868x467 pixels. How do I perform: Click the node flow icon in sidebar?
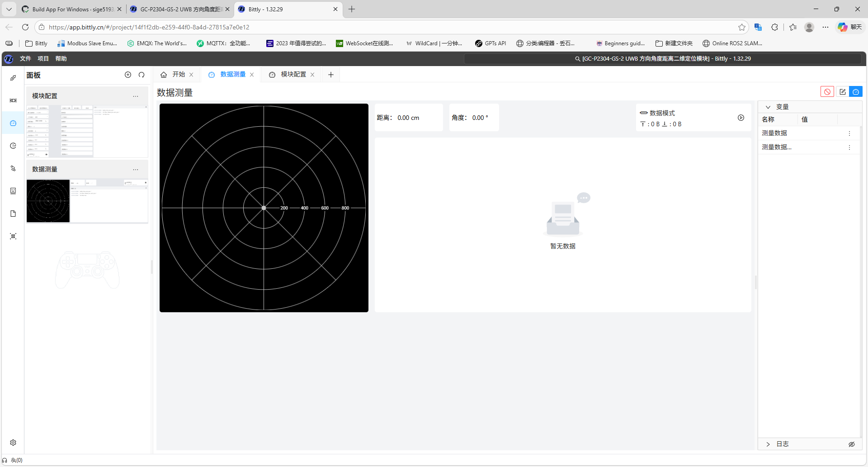pyautogui.click(x=13, y=168)
